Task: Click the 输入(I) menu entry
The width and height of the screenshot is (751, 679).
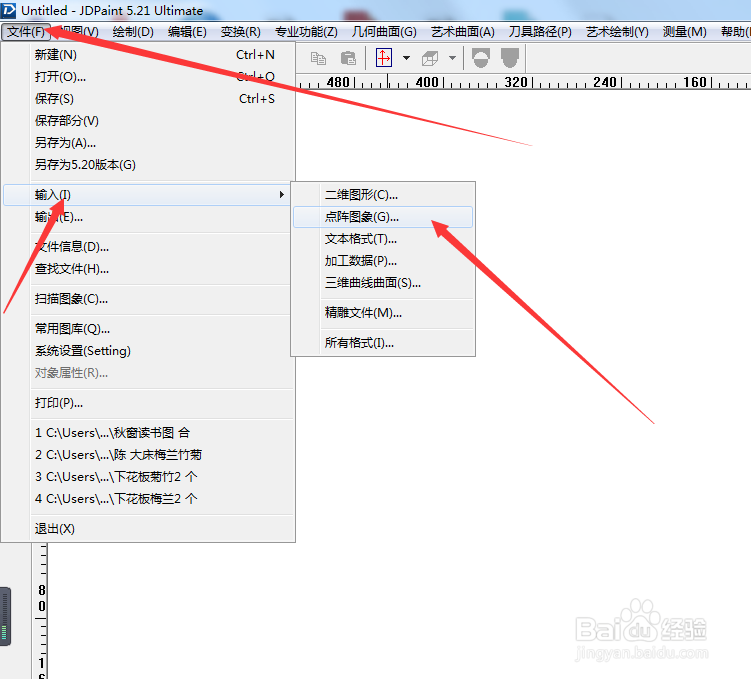Action: point(148,195)
